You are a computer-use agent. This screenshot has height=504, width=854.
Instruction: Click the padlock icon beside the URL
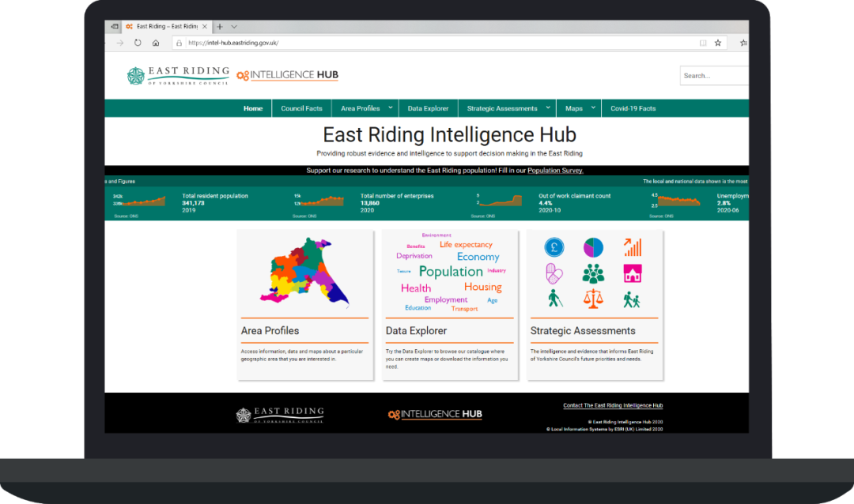179,43
